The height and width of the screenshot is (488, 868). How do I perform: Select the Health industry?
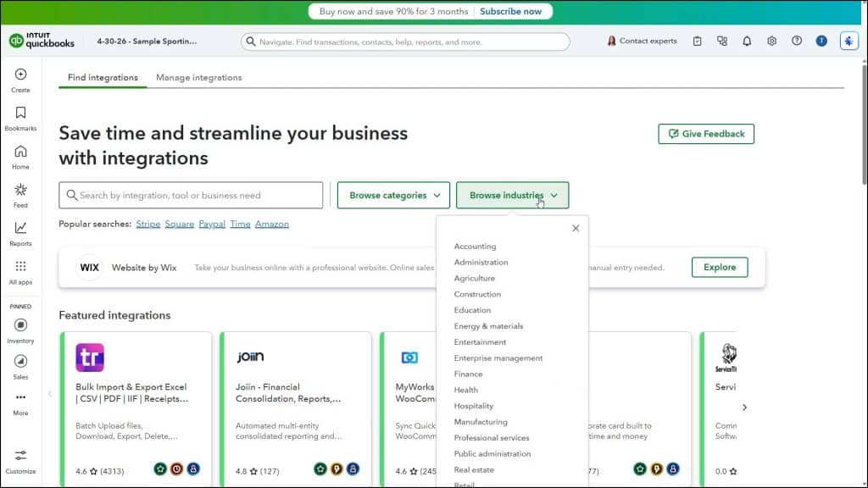coord(465,390)
